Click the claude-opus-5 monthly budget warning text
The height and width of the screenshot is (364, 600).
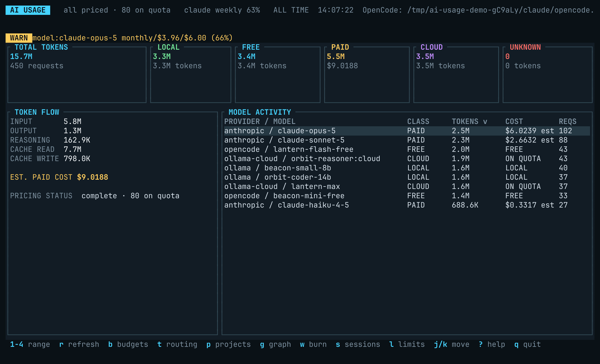(132, 38)
